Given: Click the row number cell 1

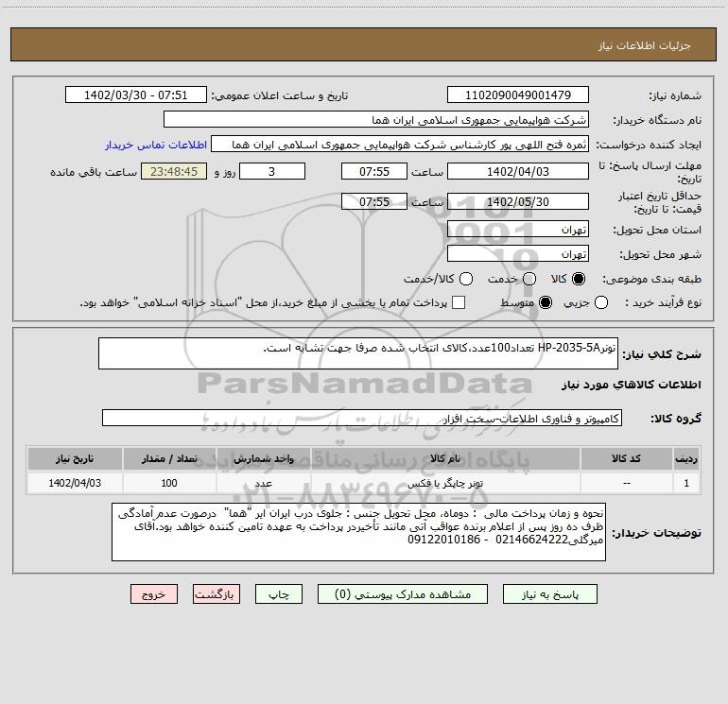Looking at the screenshot, I should [x=686, y=483].
